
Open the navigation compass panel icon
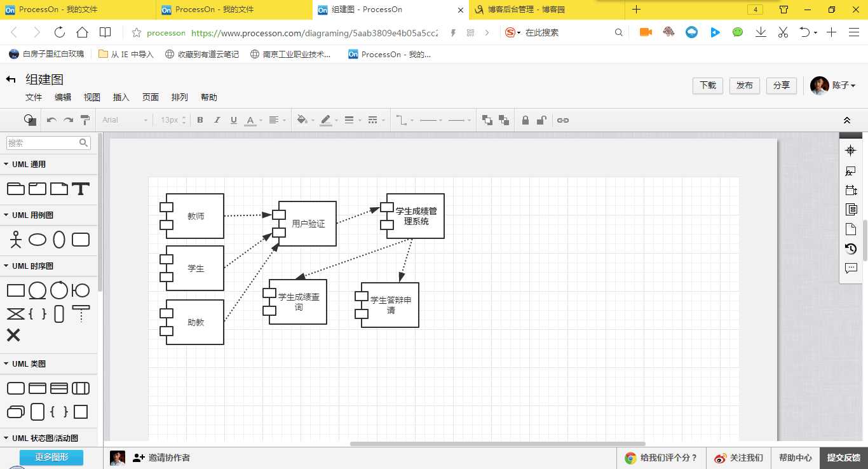851,151
